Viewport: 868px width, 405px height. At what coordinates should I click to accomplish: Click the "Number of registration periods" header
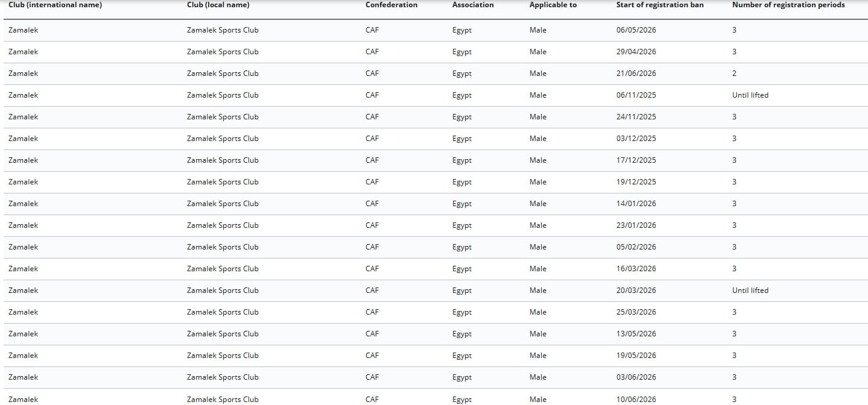point(788,5)
